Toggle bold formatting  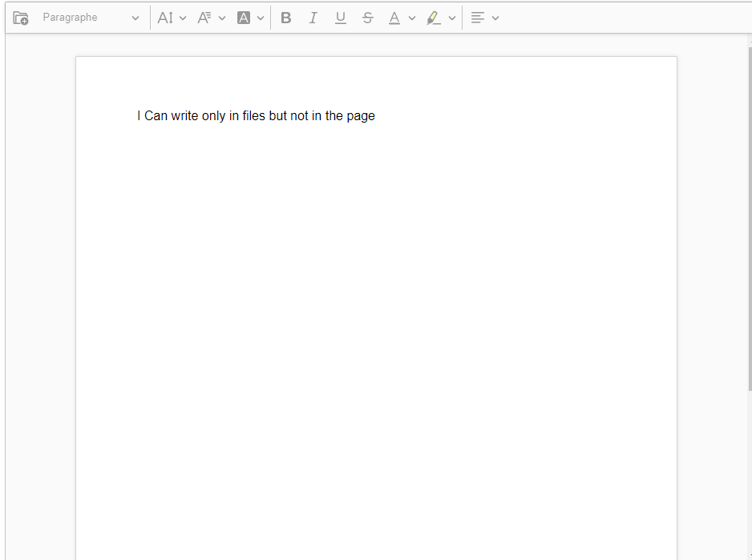coord(286,18)
